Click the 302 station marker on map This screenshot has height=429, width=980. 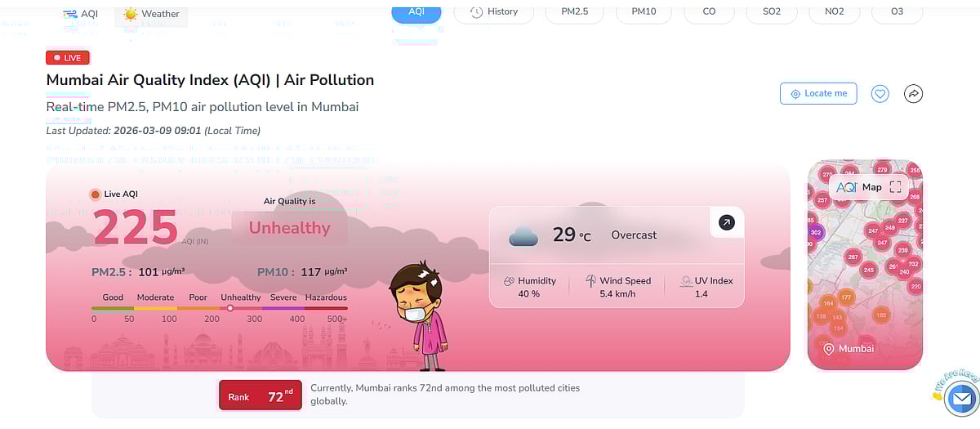(x=815, y=233)
